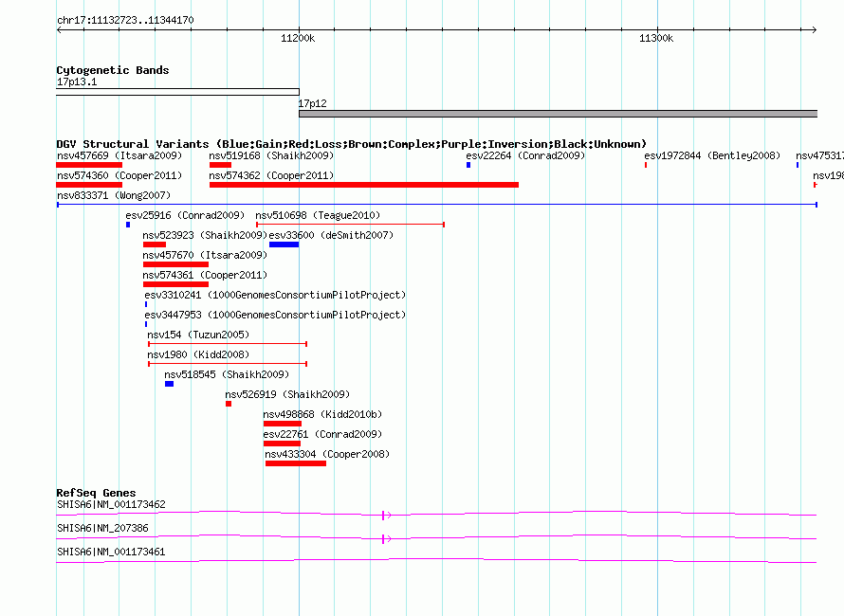Open nsv526919 (Shaikh2009) label
Screen dimensions: 844x616
click(x=287, y=394)
